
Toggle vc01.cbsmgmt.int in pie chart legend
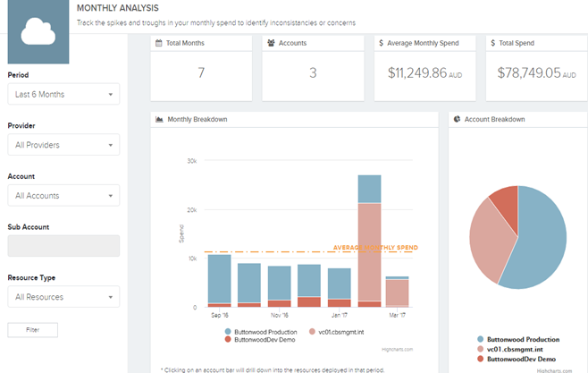tap(510, 349)
